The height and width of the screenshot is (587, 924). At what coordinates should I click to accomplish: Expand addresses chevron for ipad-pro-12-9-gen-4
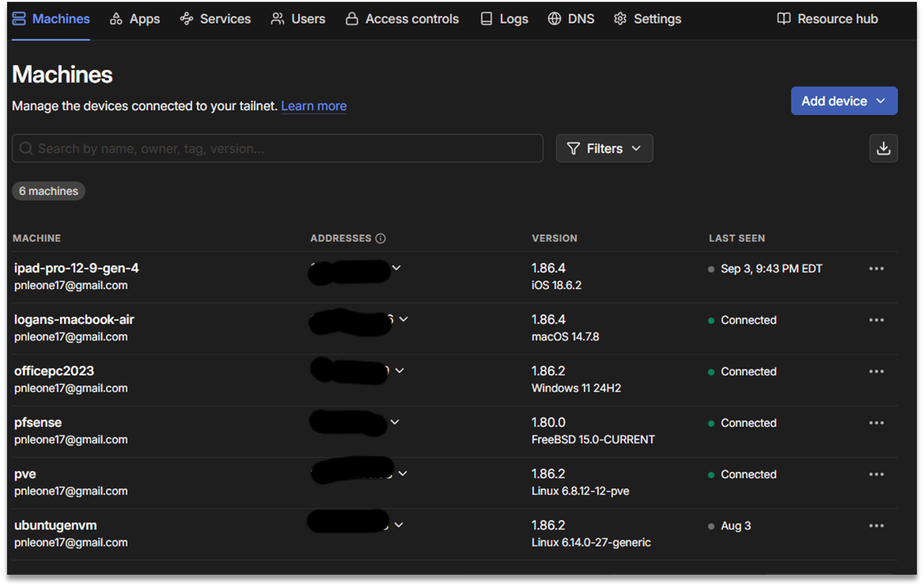coord(396,267)
